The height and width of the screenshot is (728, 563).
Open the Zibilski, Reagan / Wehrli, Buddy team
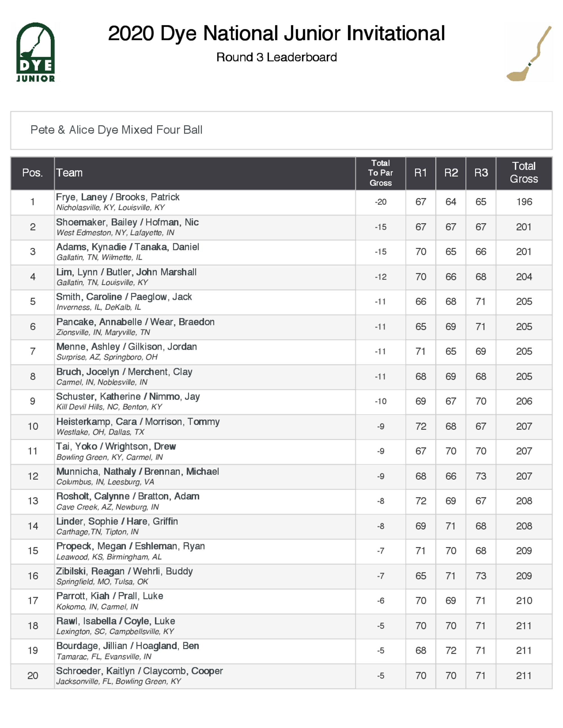click(x=124, y=571)
